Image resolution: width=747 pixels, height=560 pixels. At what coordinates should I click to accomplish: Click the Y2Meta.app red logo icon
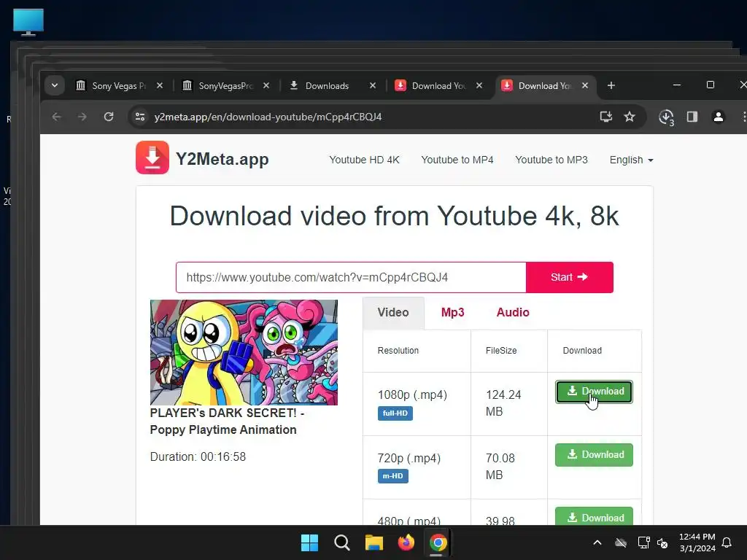(152, 157)
